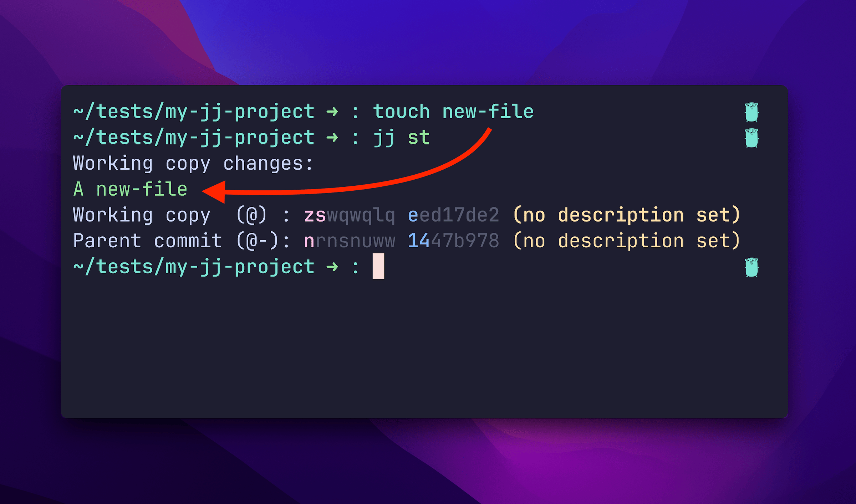
Task: Click the 'jj st' command text
Action: [x=402, y=138]
